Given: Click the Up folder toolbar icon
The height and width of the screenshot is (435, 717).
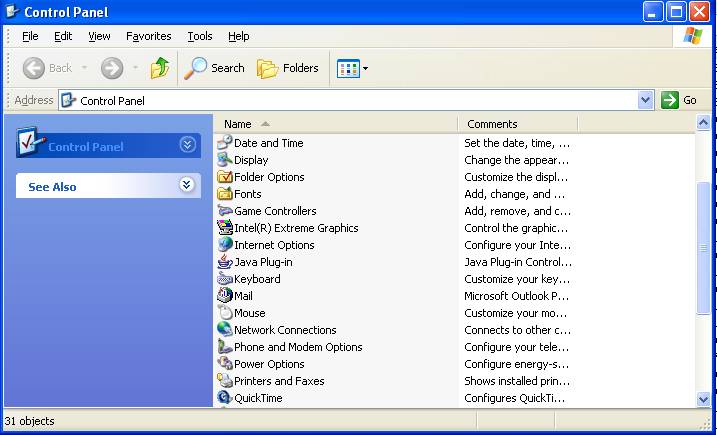Looking at the screenshot, I should (x=160, y=68).
